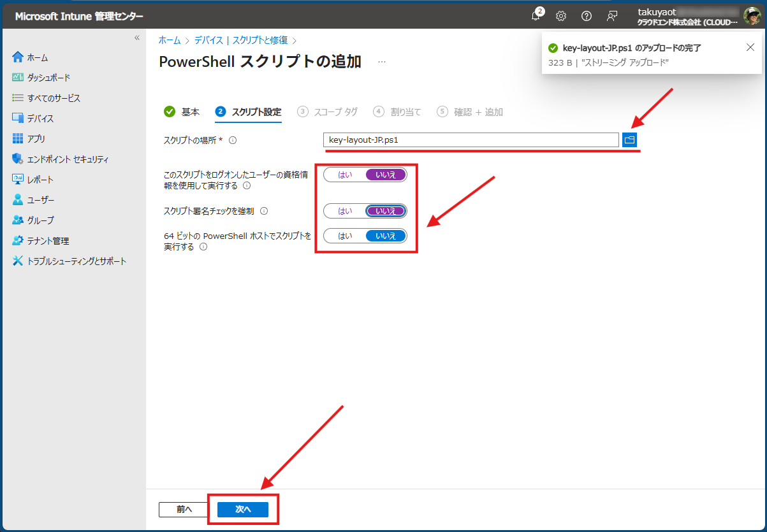This screenshot has width=767, height=532.
Task: Click the Endpoint security shield icon
Action: [18, 159]
